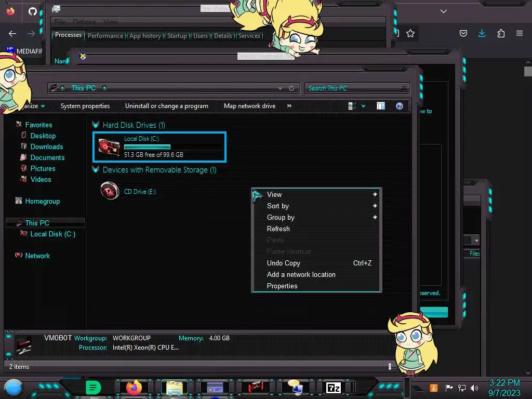Click the change view icon
Screen dimensions: 532x399
352,106
